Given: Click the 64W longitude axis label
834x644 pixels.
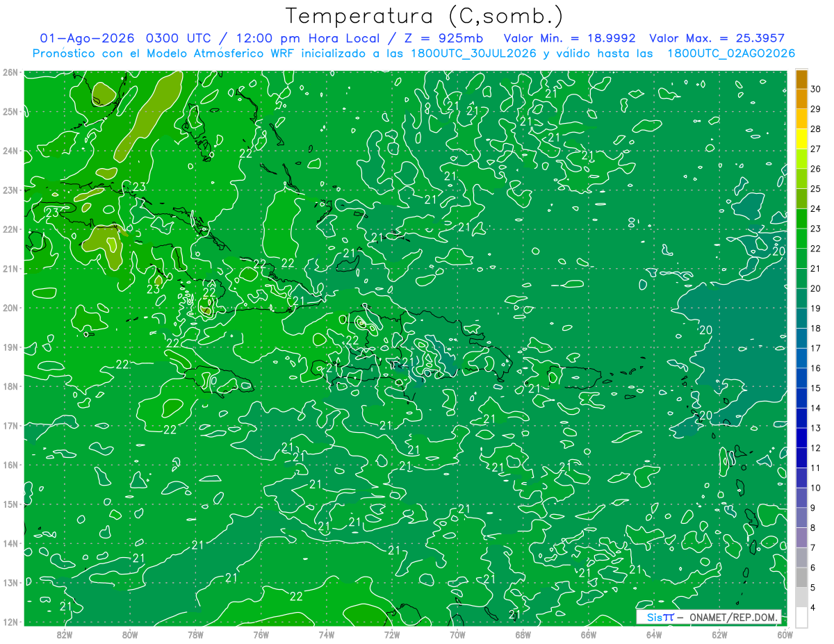Looking at the screenshot, I should pyautogui.click(x=654, y=634).
